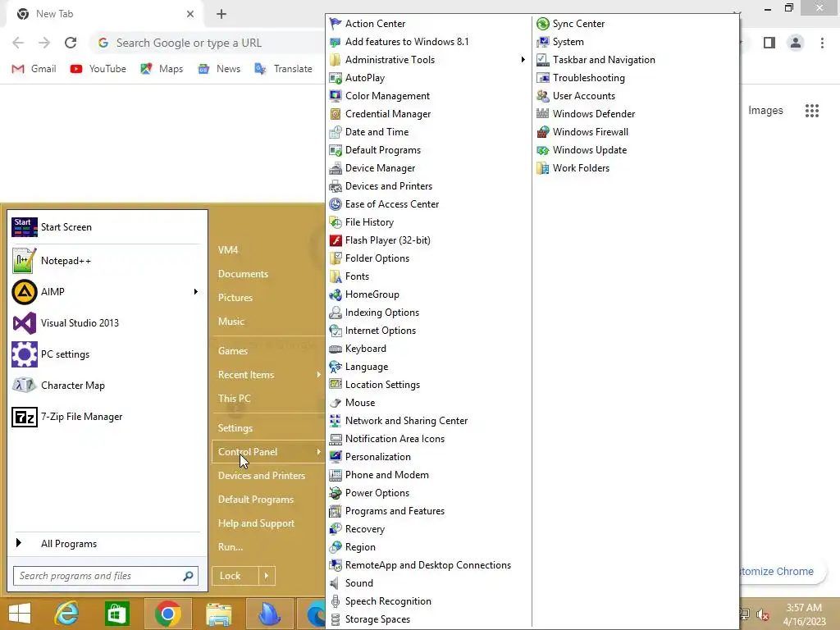840x630 pixels.
Task: Click the Windows Start button on taskbar
Action: point(20,614)
